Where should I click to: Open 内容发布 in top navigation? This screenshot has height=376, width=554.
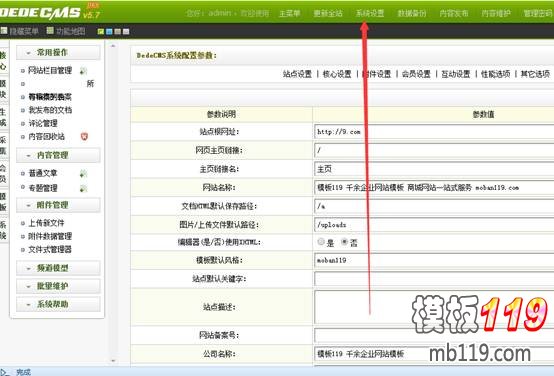pyautogui.click(x=454, y=13)
